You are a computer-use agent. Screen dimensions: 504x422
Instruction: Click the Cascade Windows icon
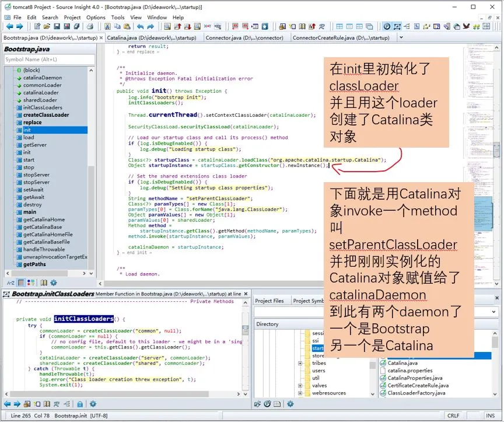pos(369,26)
